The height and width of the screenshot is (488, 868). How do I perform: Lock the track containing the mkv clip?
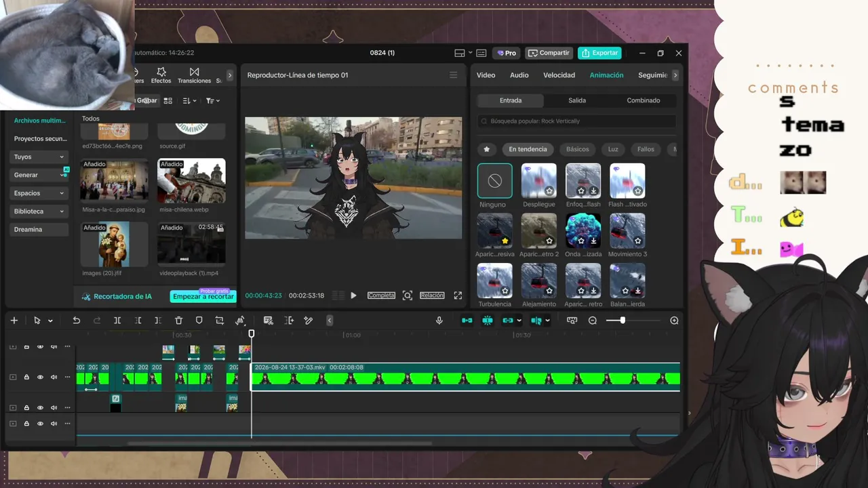26,377
